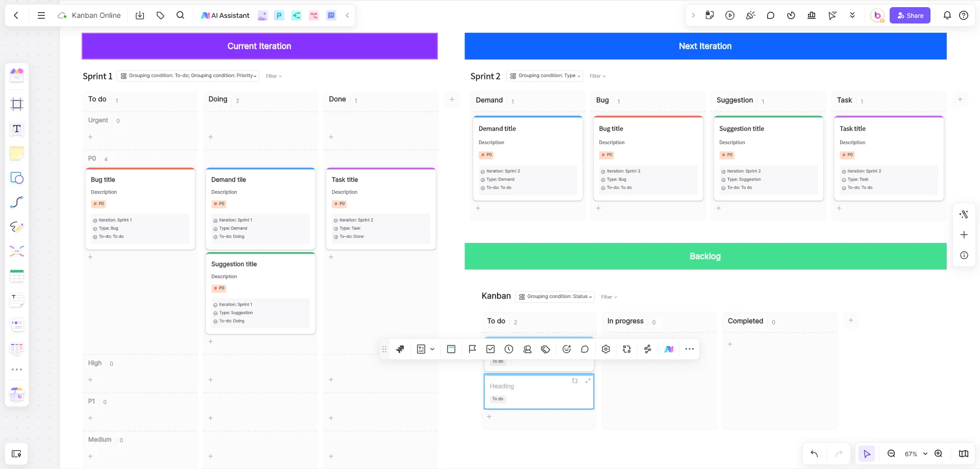Expand more tools double-chevron in top-right toolbar
The image size is (980, 469).
852,15
